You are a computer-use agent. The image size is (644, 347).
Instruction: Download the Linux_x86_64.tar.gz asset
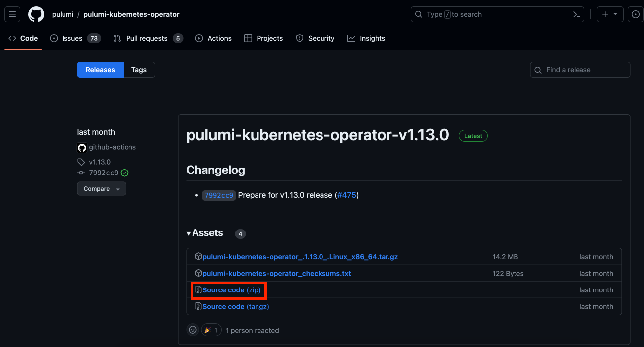300,257
